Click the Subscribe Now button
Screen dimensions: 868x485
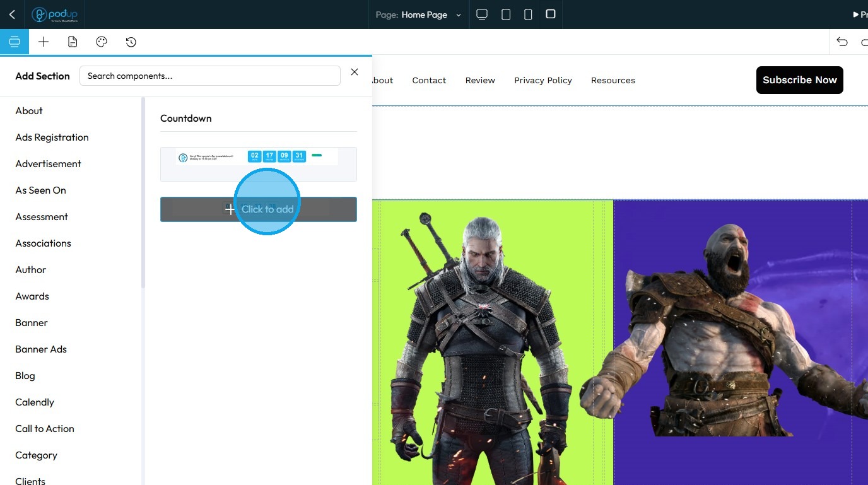(800, 80)
